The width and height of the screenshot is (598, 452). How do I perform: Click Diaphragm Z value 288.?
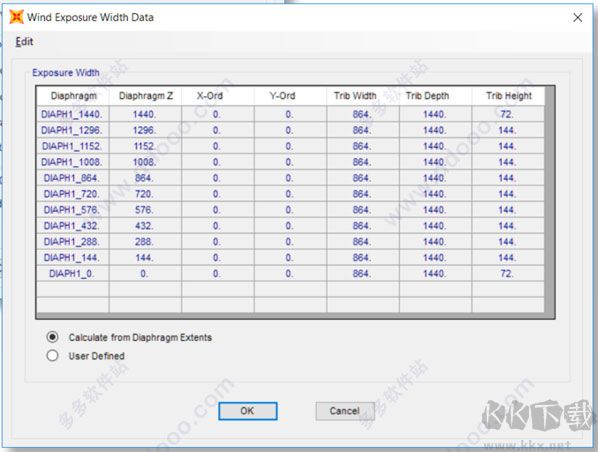pyautogui.click(x=145, y=242)
